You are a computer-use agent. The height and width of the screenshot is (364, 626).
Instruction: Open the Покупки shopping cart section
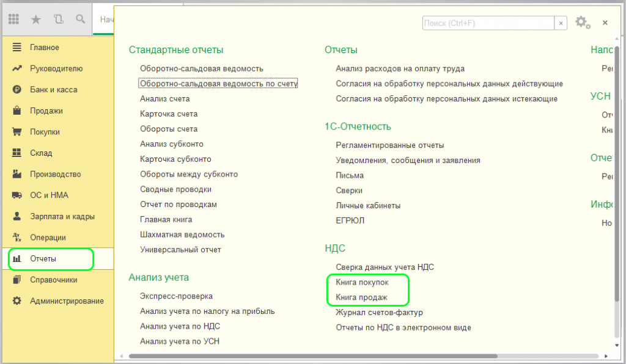coord(45,132)
